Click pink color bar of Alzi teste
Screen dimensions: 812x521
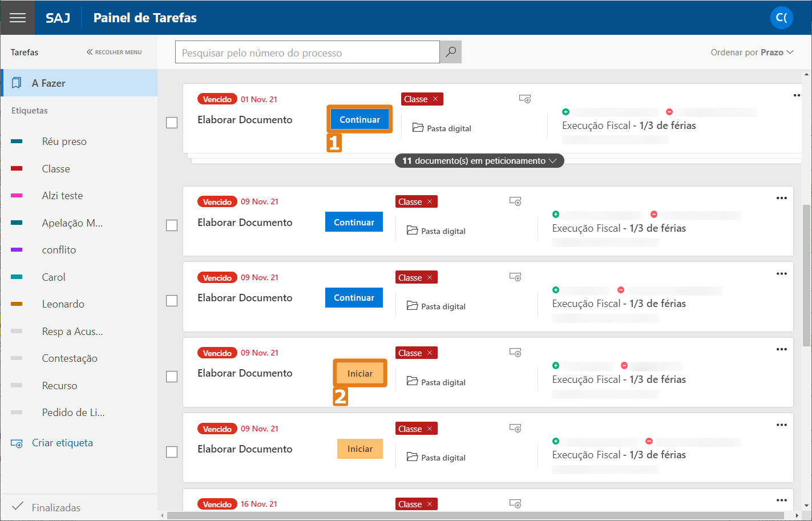click(x=17, y=196)
